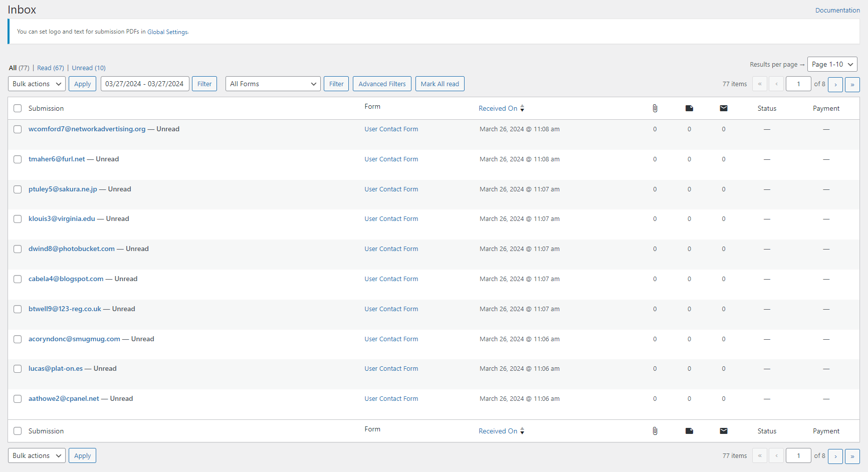Viewport: 868px width, 472px height.
Task: Open the Global Settings link
Action: [x=167, y=32]
